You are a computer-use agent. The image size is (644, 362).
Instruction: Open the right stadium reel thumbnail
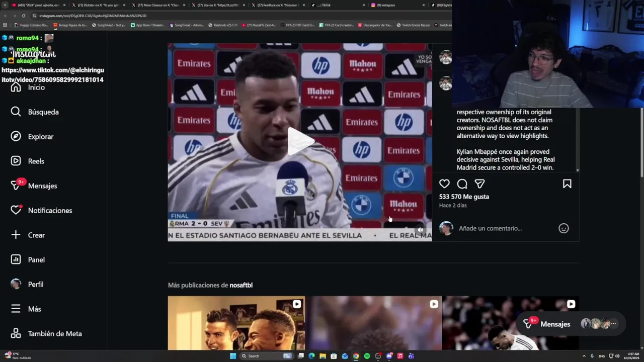click(x=511, y=323)
